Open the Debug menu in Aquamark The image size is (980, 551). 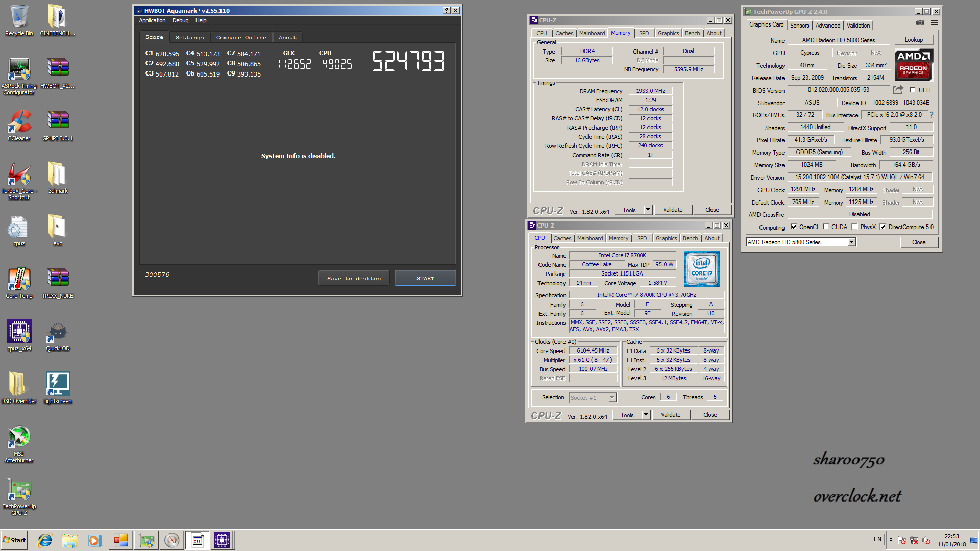(180, 20)
